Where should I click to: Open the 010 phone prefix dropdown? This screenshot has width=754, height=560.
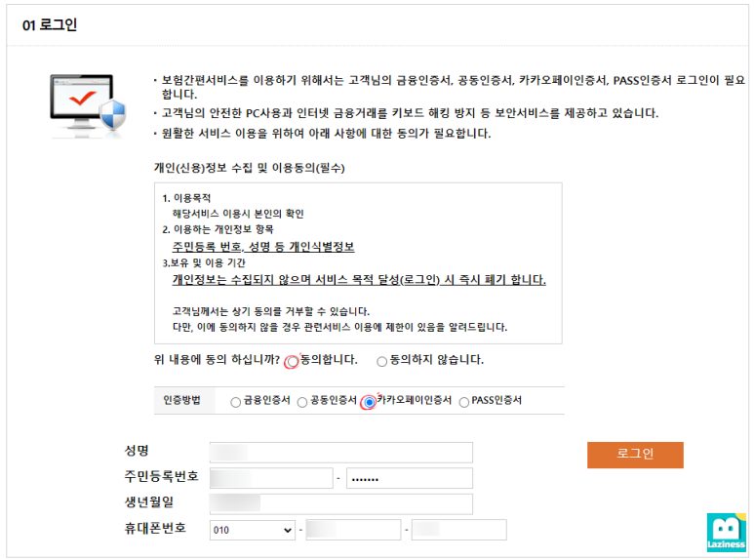[253, 530]
